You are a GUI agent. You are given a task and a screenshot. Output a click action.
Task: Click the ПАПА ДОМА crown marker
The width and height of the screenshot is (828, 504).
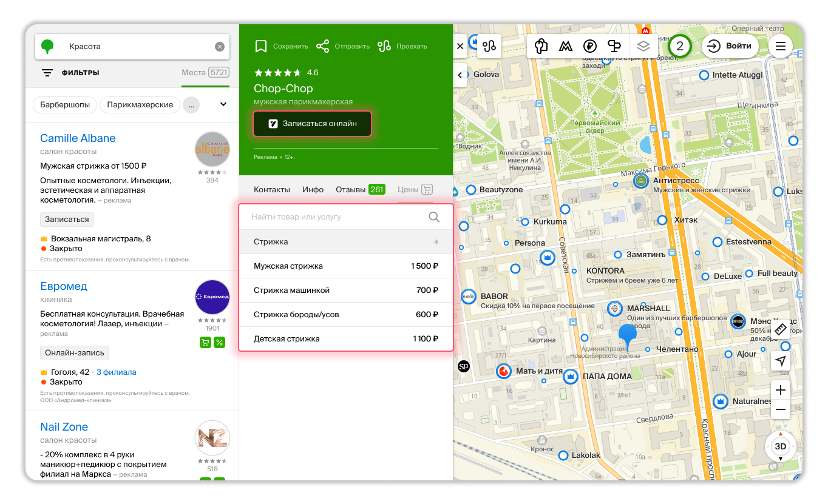(570, 377)
